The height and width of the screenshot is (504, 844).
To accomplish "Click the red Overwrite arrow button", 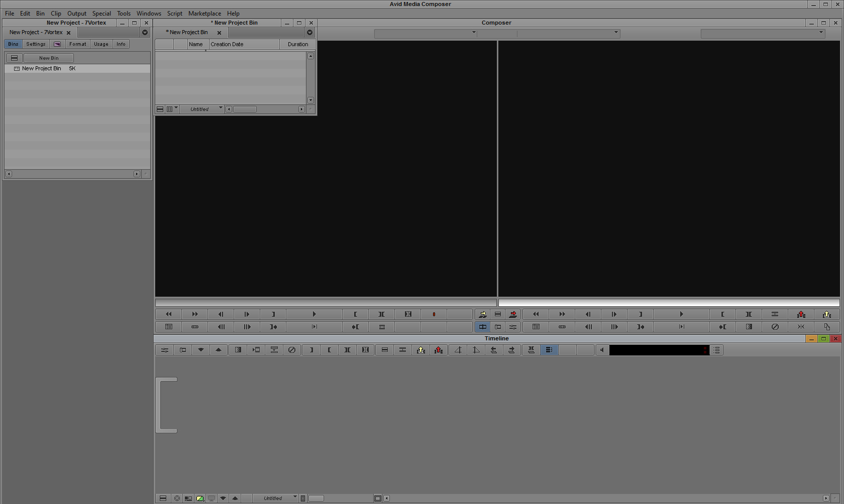I will [x=513, y=314].
